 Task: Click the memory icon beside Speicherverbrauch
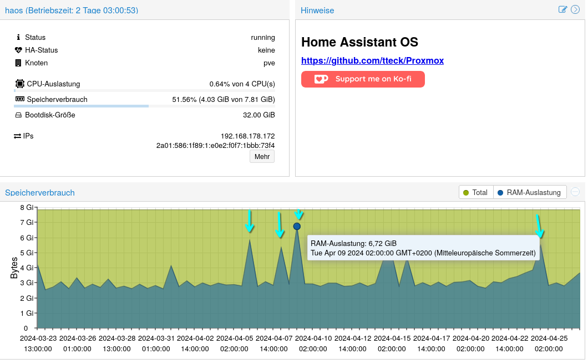[20, 99]
